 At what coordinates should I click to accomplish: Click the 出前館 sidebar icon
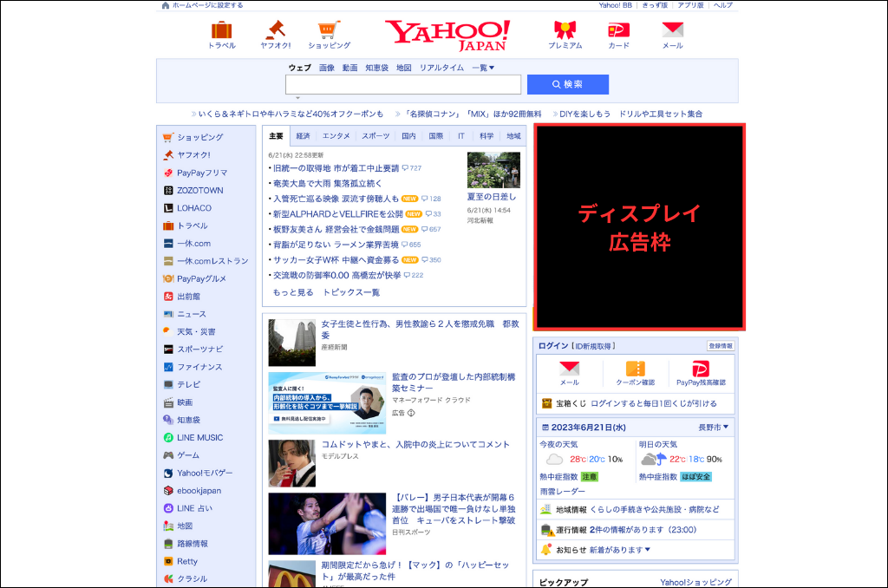[x=168, y=297]
